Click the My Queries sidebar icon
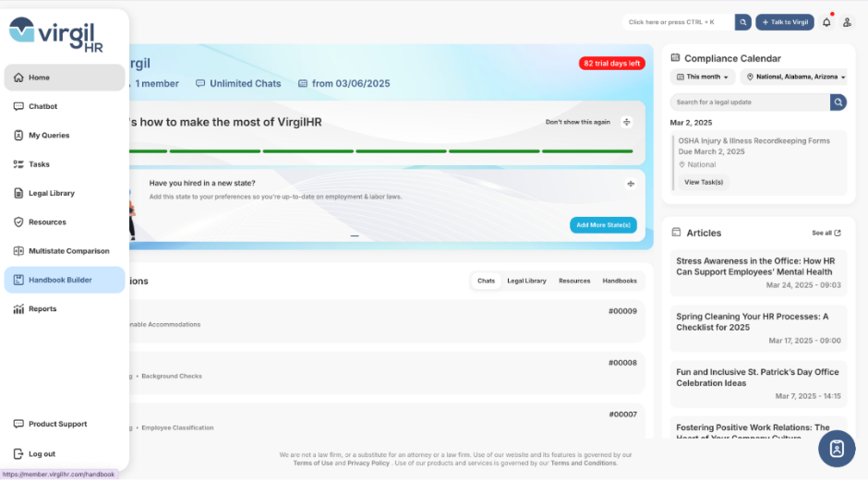The height and width of the screenshot is (480, 868). (x=18, y=135)
